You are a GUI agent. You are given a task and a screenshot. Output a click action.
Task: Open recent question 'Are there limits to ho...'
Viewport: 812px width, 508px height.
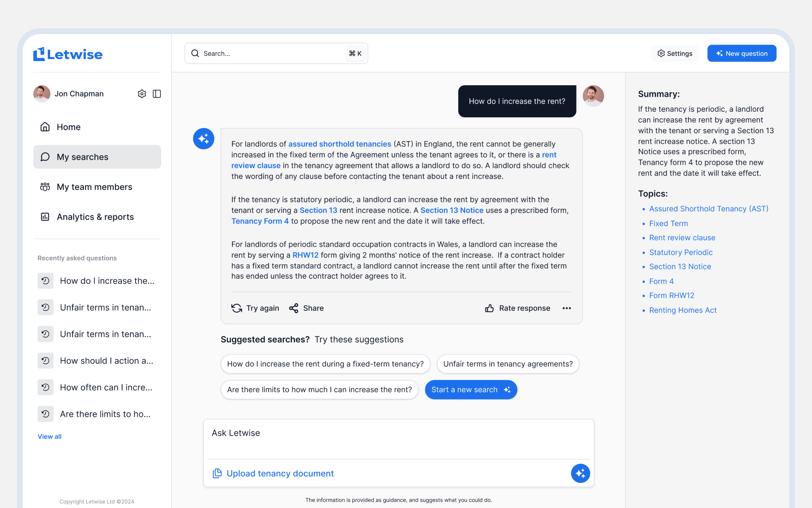(x=105, y=414)
